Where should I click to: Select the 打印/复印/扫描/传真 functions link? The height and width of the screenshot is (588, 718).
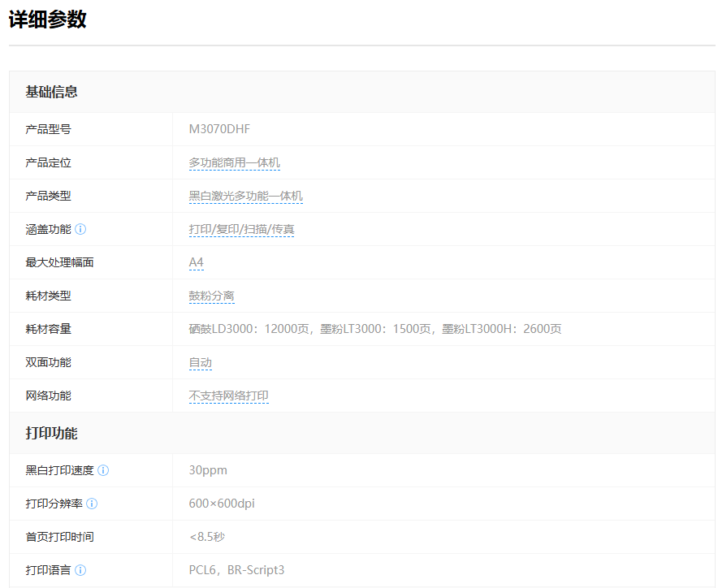click(x=241, y=230)
